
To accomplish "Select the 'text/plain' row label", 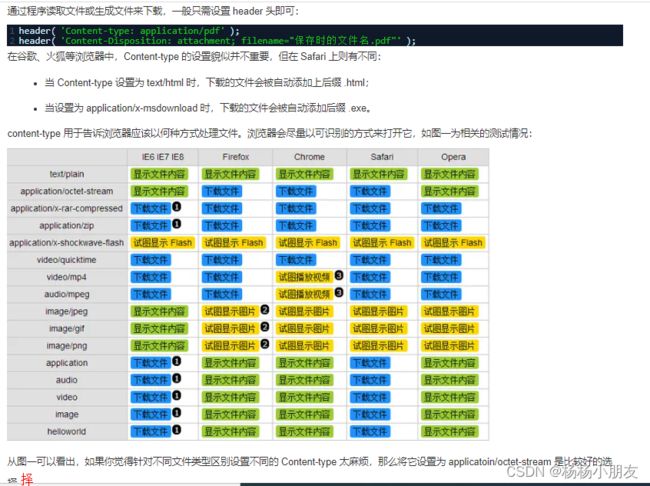I will coord(67,174).
